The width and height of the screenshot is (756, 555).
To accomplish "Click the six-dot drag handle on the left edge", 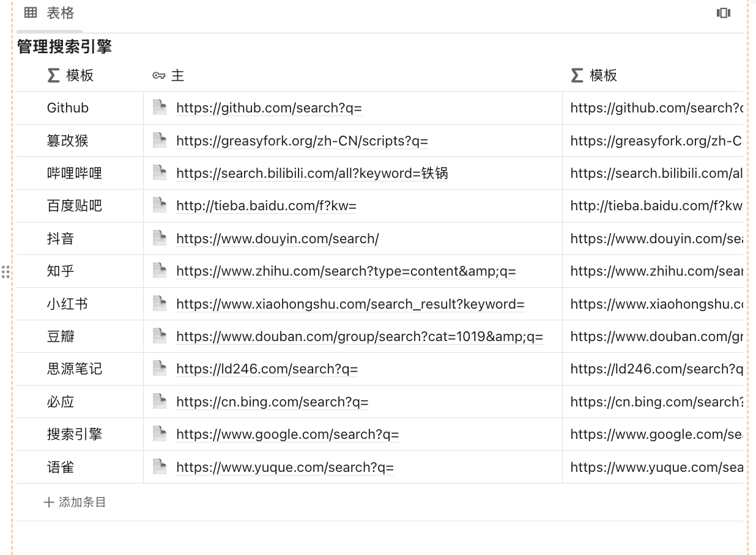I will point(6,271).
